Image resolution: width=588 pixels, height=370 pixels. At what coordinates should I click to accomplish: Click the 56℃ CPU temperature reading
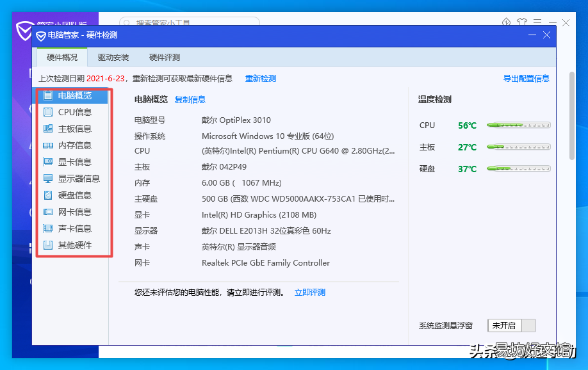coord(467,125)
